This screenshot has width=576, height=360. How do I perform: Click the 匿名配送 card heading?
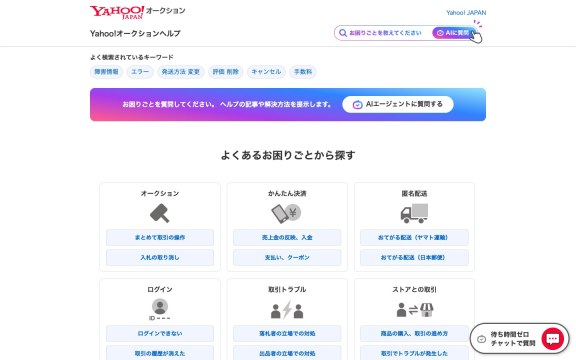point(414,194)
